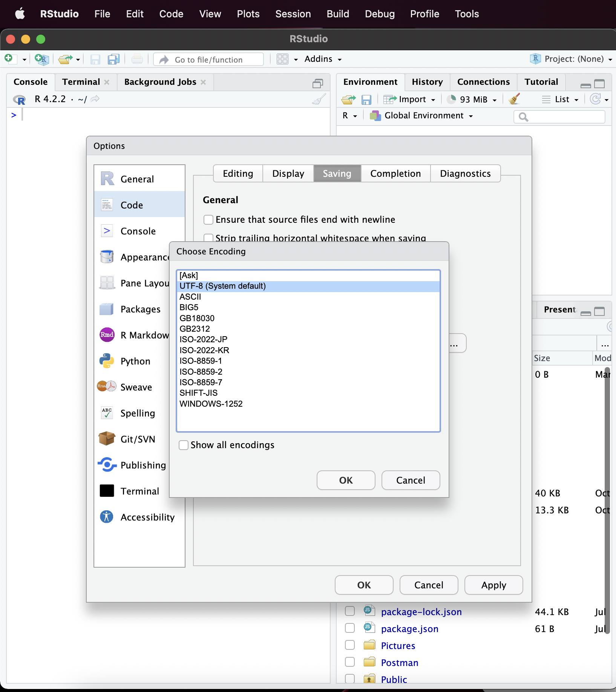Check the box next to Pictures folder
This screenshot has height=692, width=616.
tap(350, 645)
